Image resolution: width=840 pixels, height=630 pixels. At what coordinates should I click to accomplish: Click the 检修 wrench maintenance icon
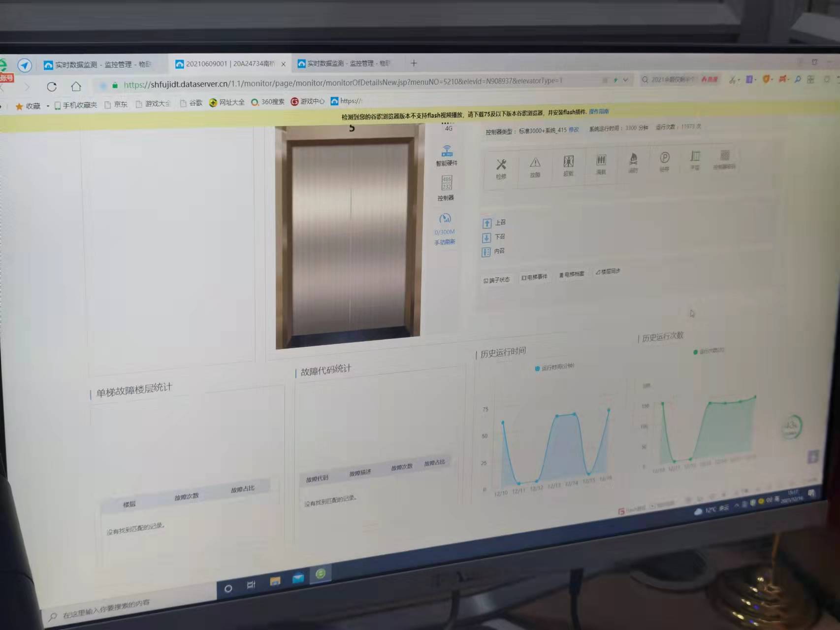coord(501,165)
